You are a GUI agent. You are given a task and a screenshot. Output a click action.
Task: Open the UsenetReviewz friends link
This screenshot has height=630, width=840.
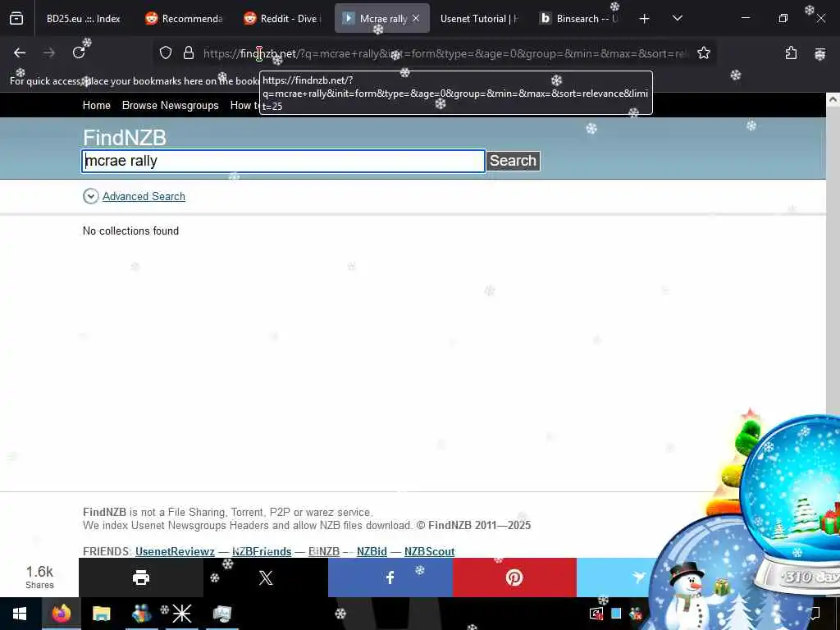[175, 551]
